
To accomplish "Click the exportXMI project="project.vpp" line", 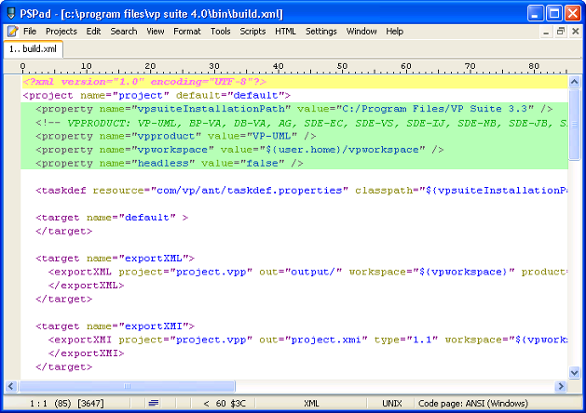I will tap(308, 340).
